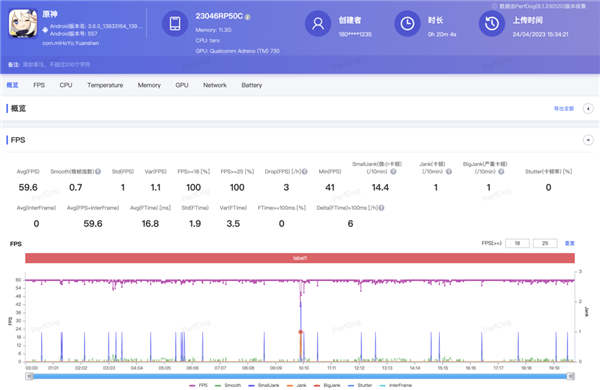Click the Genshin Impact app thumbnail

coord(23,23)
